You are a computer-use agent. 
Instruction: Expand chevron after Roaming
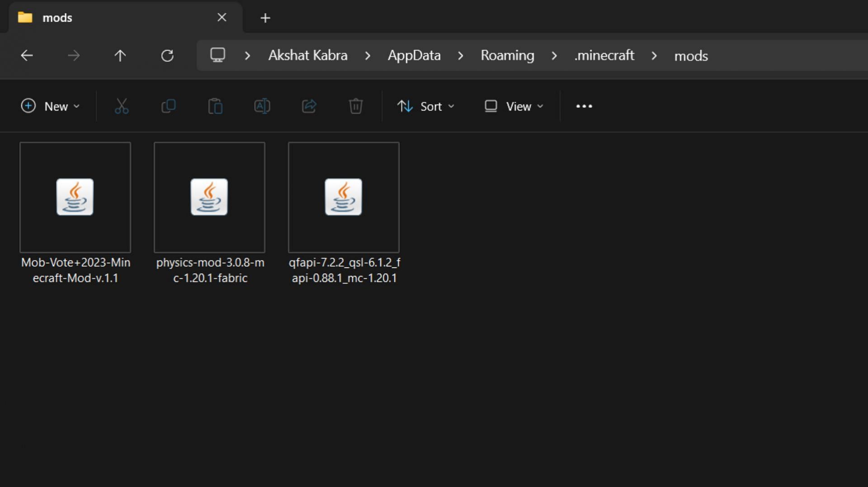tap(554, 56)
